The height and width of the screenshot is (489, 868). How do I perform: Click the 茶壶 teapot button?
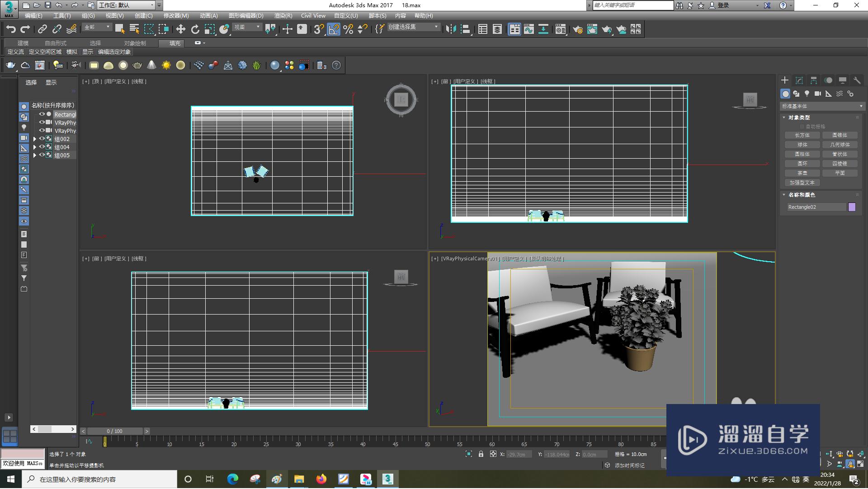(802, 173)
